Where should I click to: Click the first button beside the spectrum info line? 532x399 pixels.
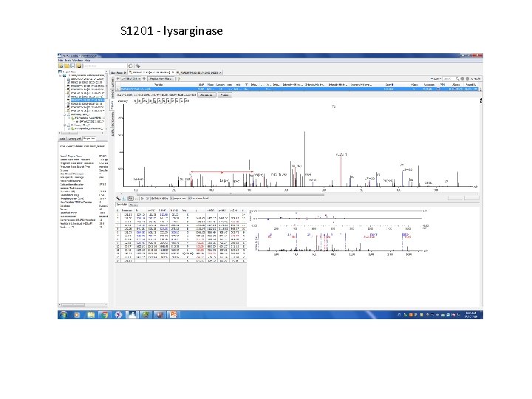207,95
